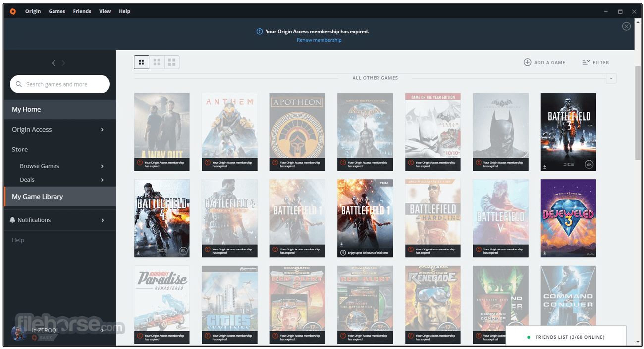Open the Friends menu
Screen dimensions: 644x349
(x=82, y=11)
